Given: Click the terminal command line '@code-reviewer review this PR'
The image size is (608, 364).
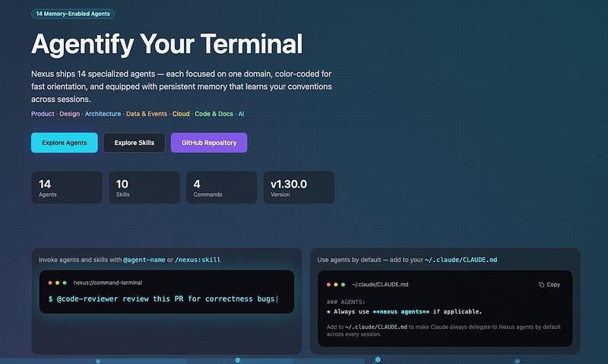Looking at the screenshot, I should pyautogui.click(x=163, y=299).
